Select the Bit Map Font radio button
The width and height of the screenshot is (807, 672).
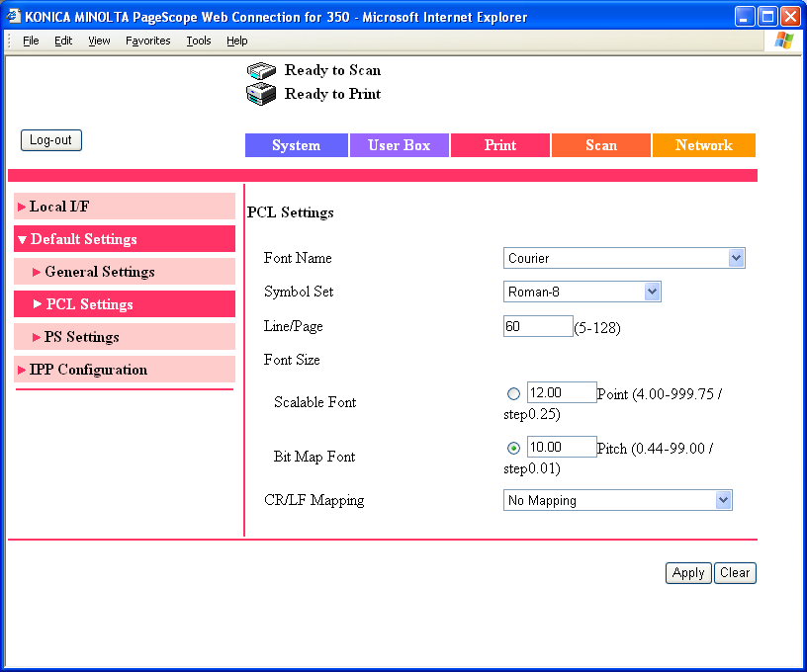[513, 449]
